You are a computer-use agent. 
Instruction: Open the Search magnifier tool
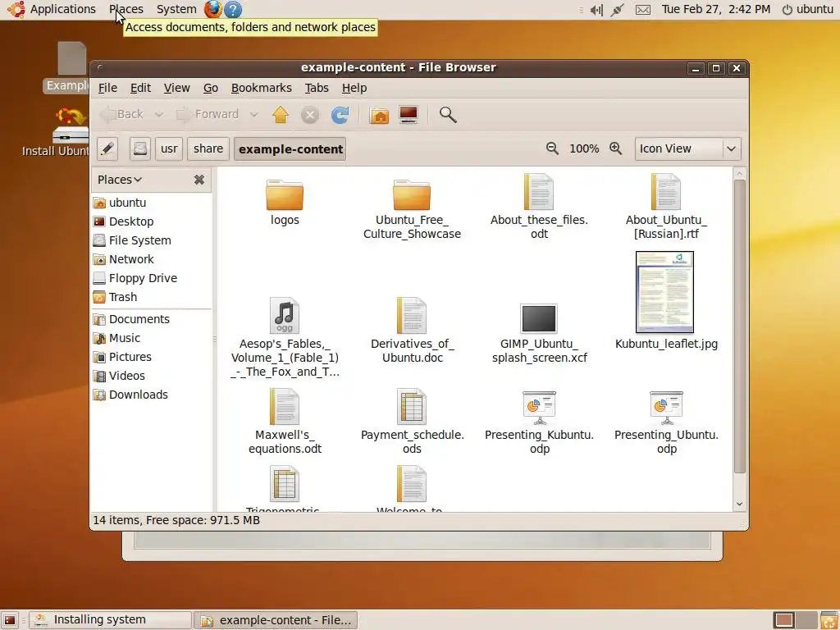coord(448,115)
